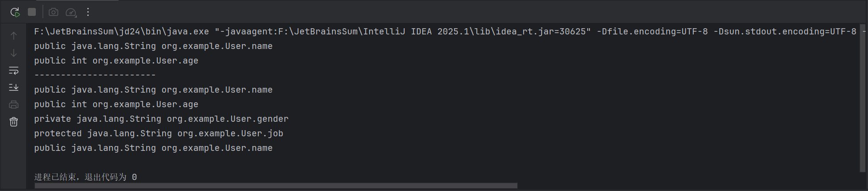Click the horizontal scrollbar at bottom
868x191 pixels.
pos(276,186)
